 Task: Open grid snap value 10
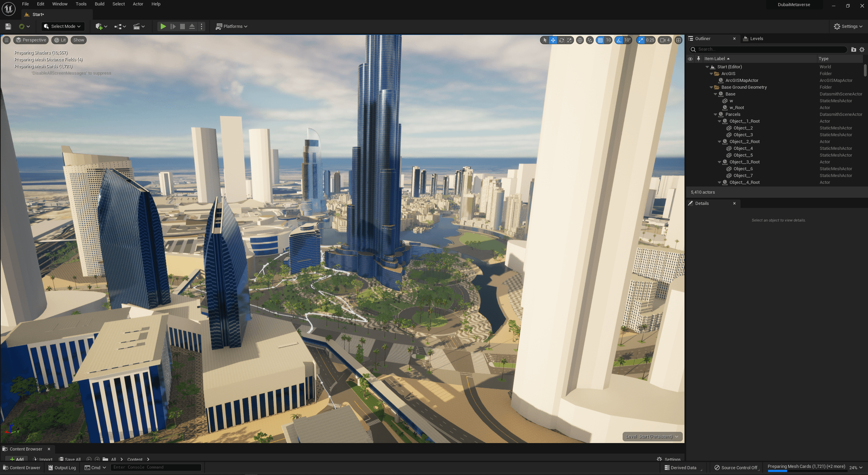coord(608,40)
